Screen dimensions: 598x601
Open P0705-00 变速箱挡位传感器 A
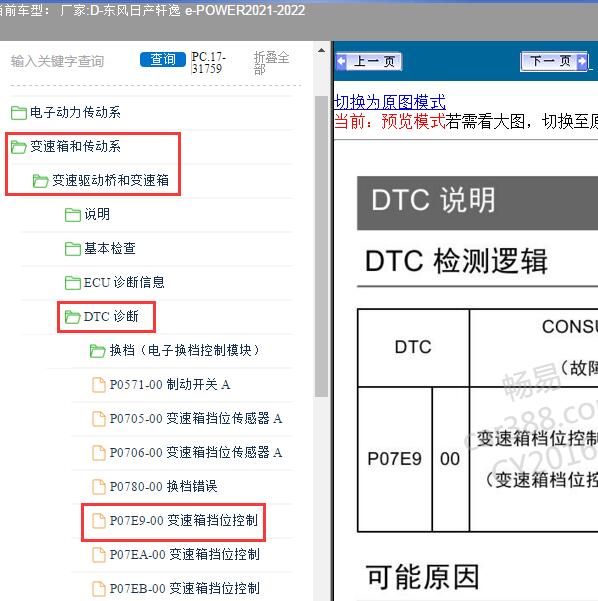coord(196,419)
